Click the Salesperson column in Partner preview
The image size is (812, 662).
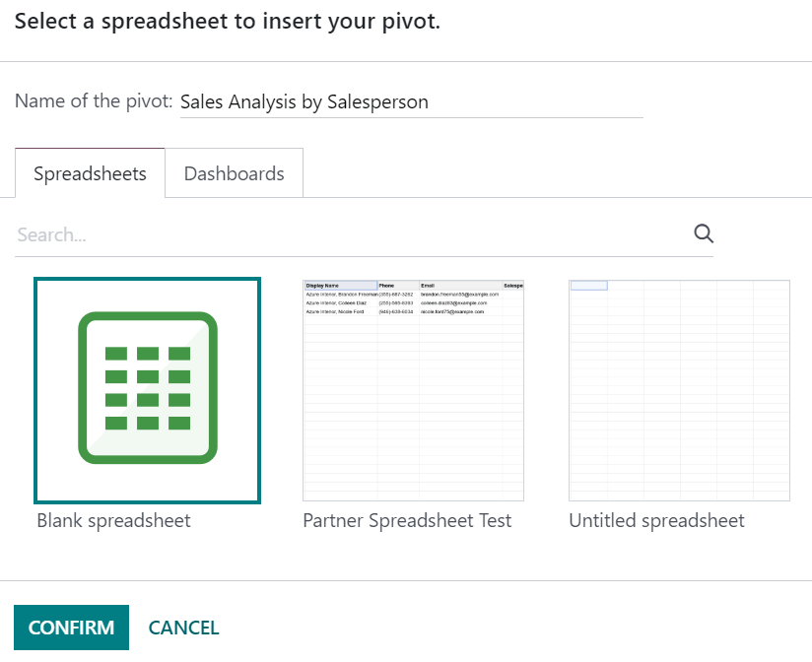point(509,284)
